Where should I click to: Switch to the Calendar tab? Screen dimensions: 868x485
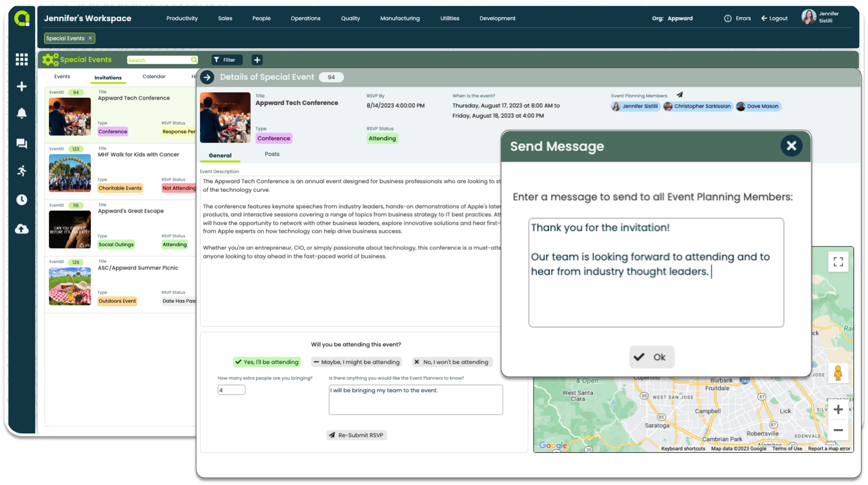[x=154, y=77]
